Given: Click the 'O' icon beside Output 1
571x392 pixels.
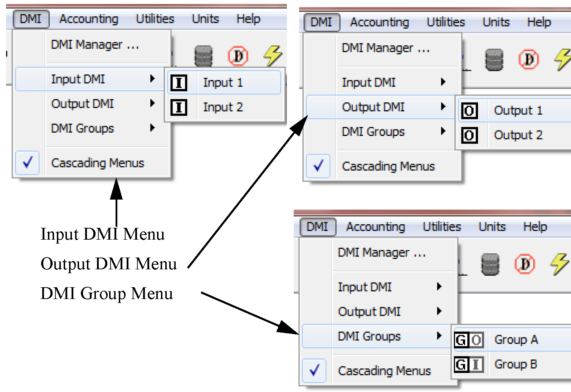Looking at the screenshot, I should point(469,111).
